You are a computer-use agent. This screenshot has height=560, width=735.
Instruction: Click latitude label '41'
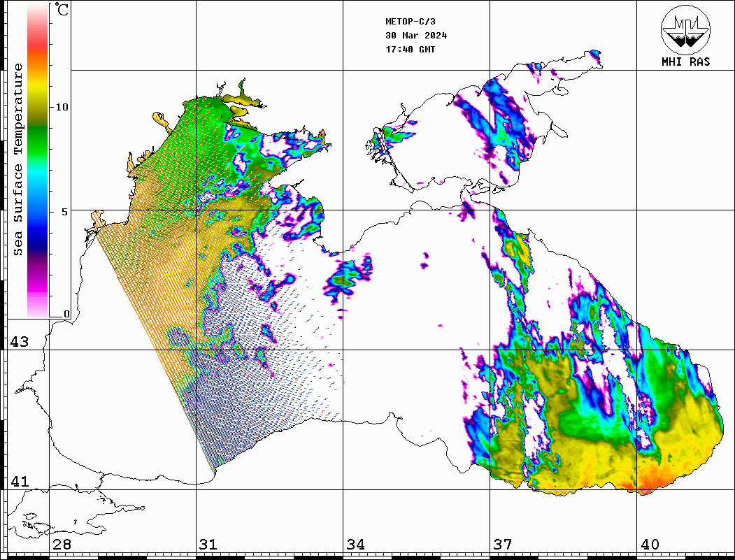pyautogui.click(x=19, y=481)
